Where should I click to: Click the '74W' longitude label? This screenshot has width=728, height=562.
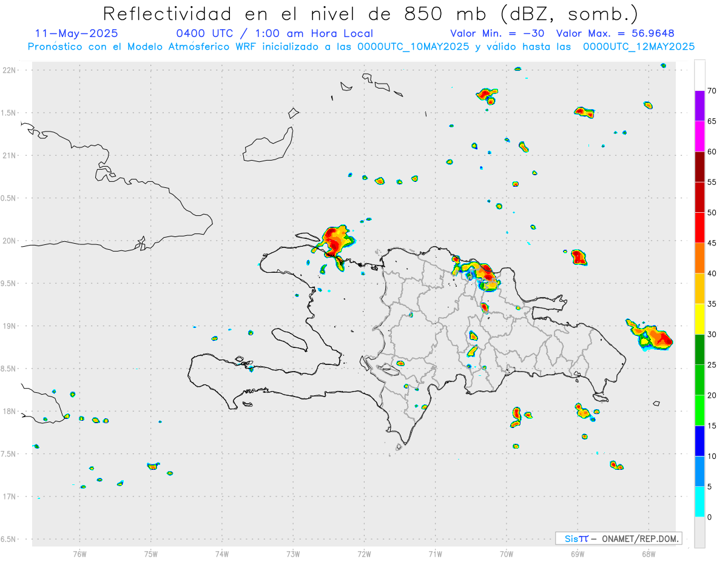tap(222, 554)
